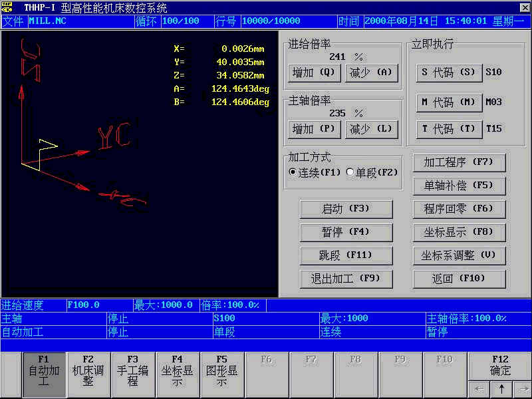This screenshot has width=532, height=399.
Task: Click the S 代码 (S) button
Action: coord(450,73)
